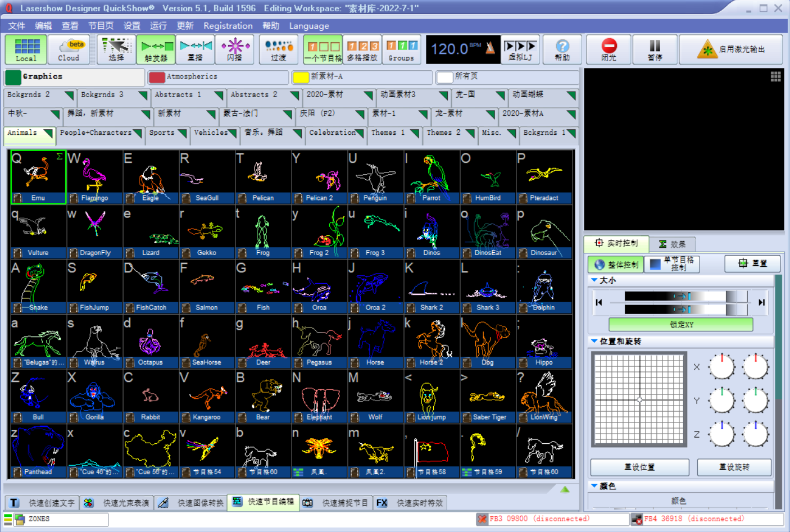Toggle the whole control (整体控制) mode
Image resolution: width=790 pixels, height=532 pixels.
tap(616, 264)
